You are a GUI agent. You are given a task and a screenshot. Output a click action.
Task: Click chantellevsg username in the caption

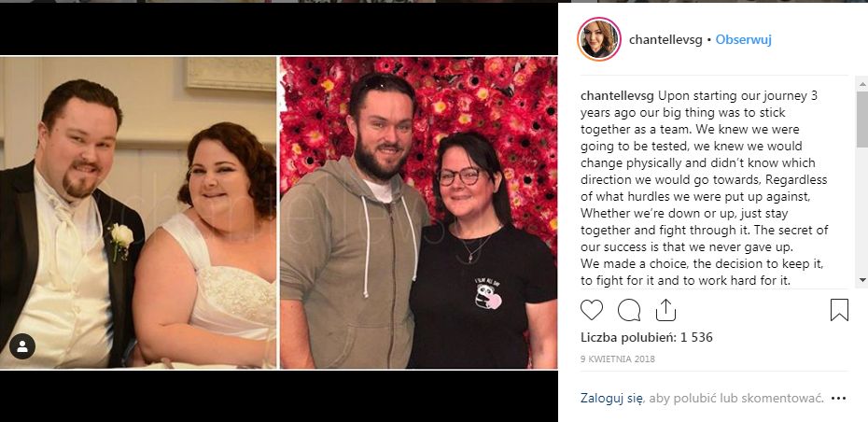617,96
